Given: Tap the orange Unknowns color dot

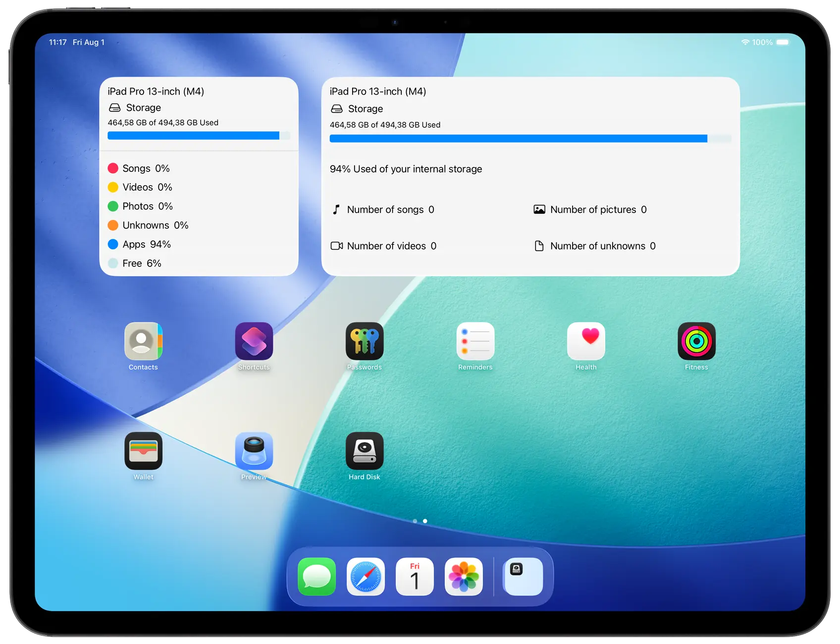Looking at the screenshot, I should point(113,225).
